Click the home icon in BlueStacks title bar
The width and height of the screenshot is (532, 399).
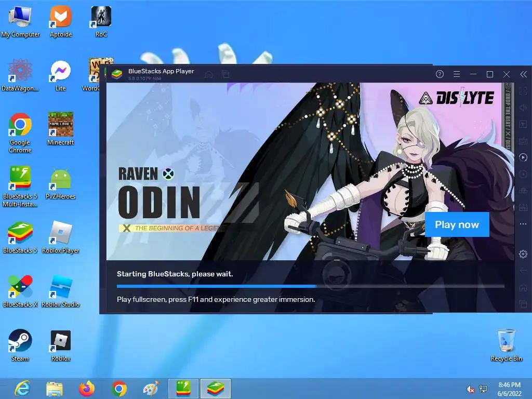[209, 74]
